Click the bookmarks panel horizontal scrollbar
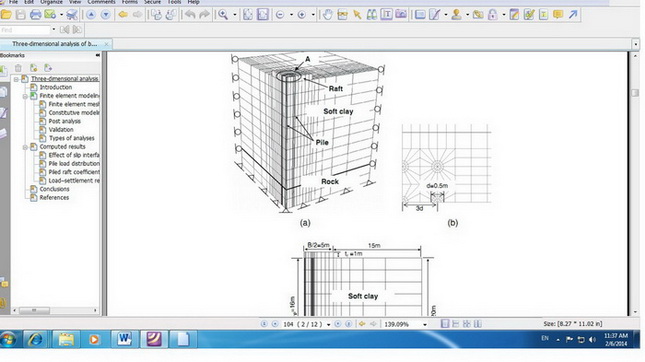 55,310
